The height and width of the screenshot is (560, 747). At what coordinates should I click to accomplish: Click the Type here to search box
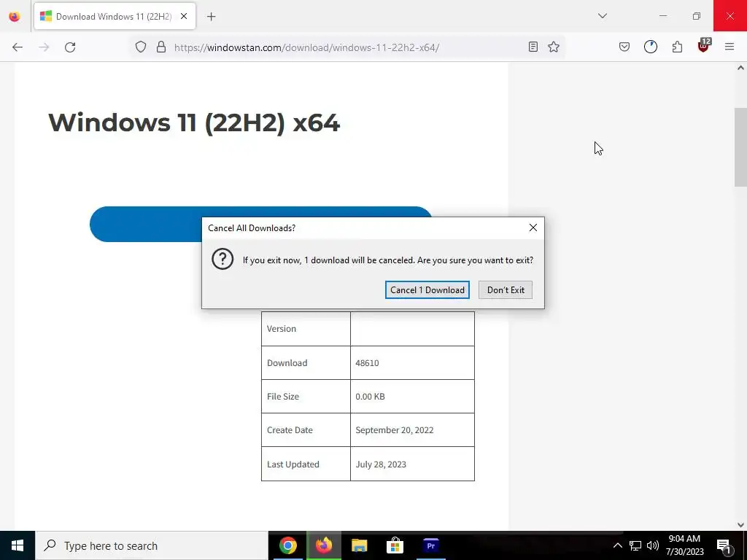point(152,545)
